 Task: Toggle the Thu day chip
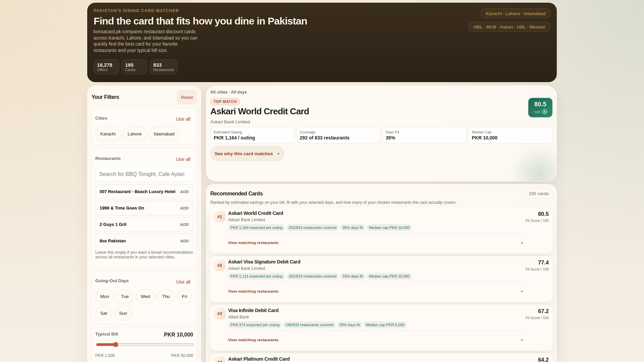[166, 297]
